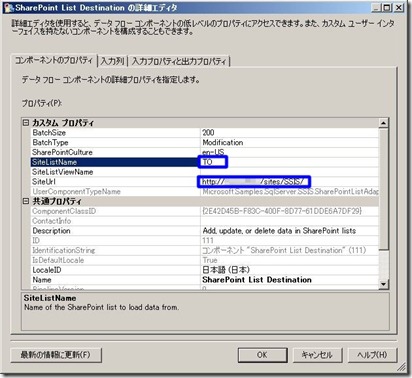Image resolution: width=412 pixels, height=378 pixels.
Task: Select the UserComponentTypeName property row
Action: click(205, 192)
